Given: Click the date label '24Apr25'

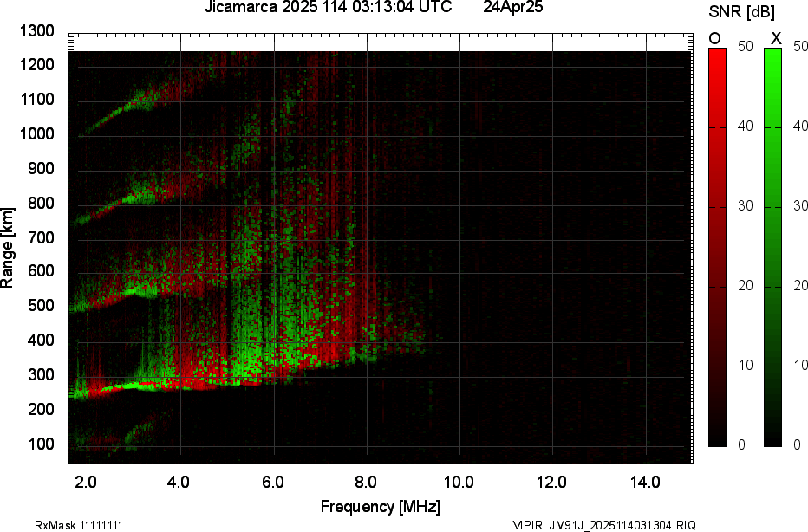Looking at the screenshot, I should (x=512, y=7).
